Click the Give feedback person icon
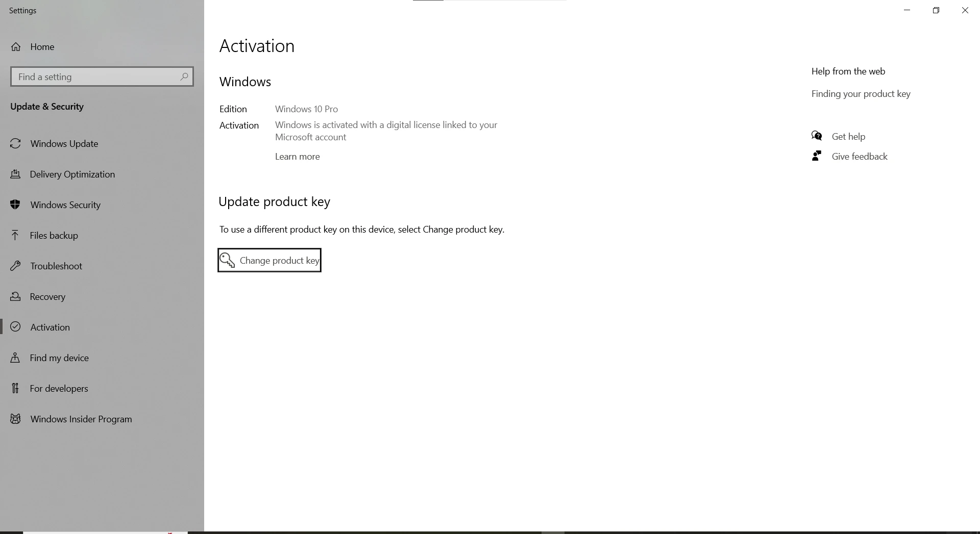 click(817, 156)
